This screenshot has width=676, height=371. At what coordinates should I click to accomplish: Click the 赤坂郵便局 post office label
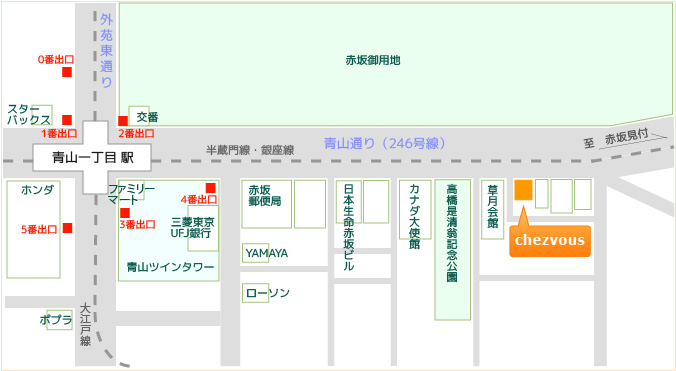[265, 196]
